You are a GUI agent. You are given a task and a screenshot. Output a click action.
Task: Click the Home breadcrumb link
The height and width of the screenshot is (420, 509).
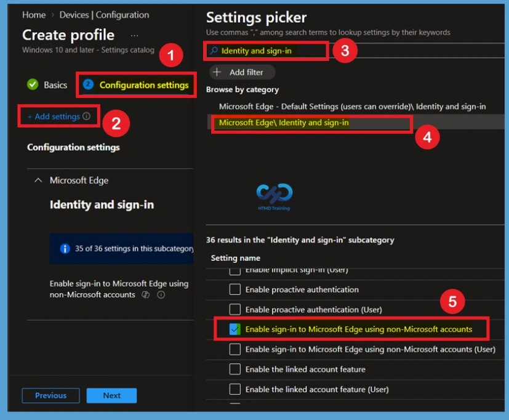click(x=34, y=15)
